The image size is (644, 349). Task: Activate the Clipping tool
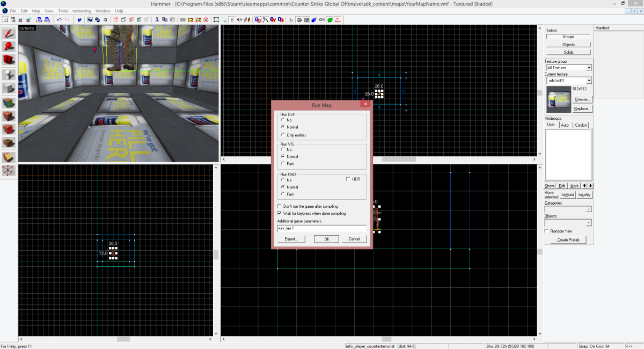coord(9,157)
